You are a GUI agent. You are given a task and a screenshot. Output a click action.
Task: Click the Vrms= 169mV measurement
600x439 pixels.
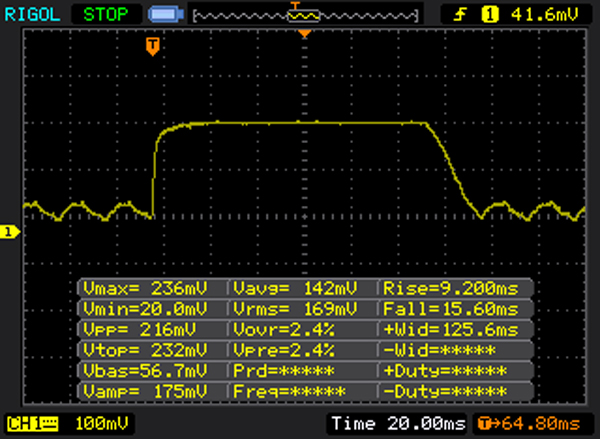click(x=296, y=309)
